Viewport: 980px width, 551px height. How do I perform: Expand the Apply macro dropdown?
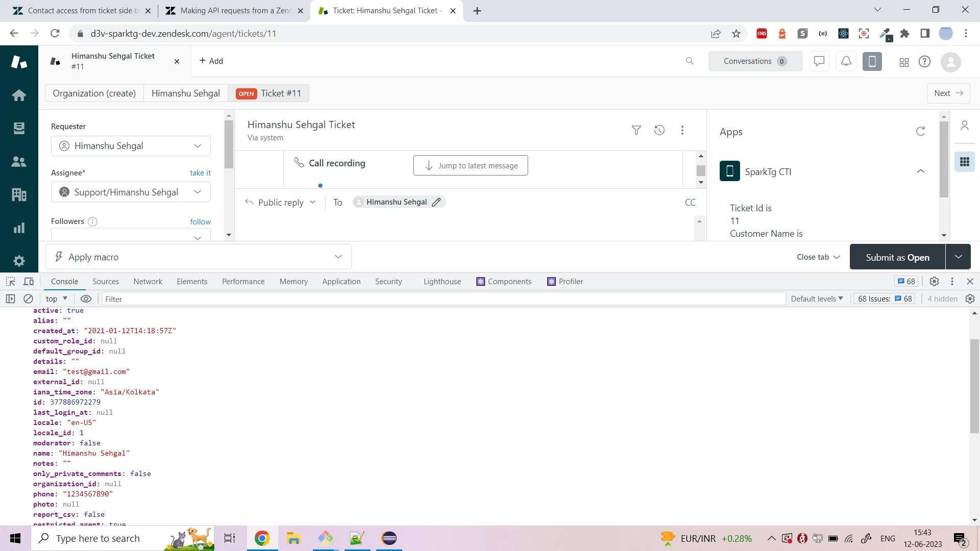pos(198,257)
